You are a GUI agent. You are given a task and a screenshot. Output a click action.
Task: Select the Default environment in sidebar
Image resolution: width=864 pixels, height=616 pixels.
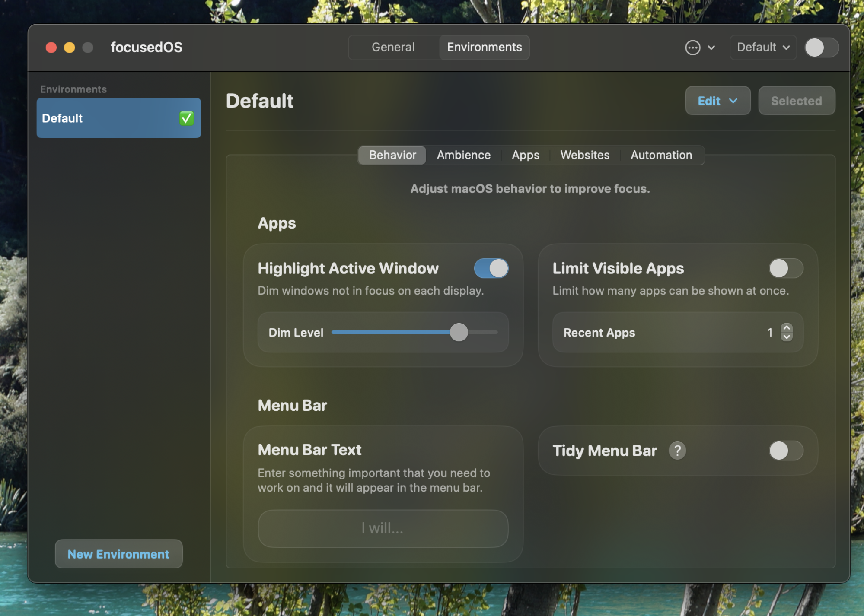(x=119, y=118)
